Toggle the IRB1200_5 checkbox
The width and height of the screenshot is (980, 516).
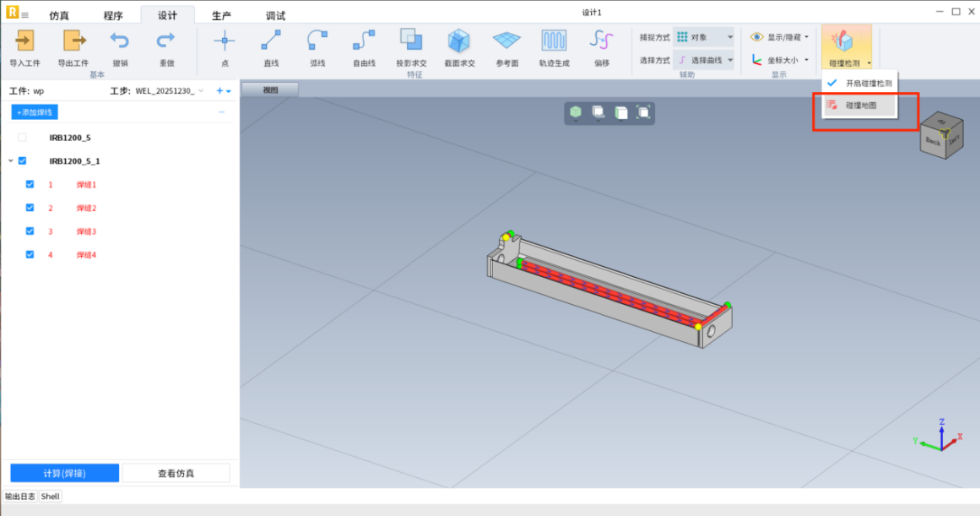click(x=22, y=137)
